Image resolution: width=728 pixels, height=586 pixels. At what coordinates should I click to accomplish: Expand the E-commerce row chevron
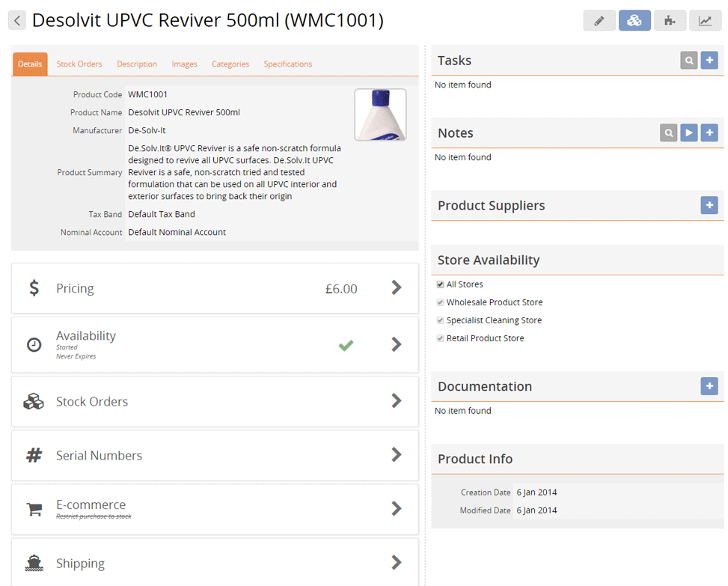[x=396, y=508]
